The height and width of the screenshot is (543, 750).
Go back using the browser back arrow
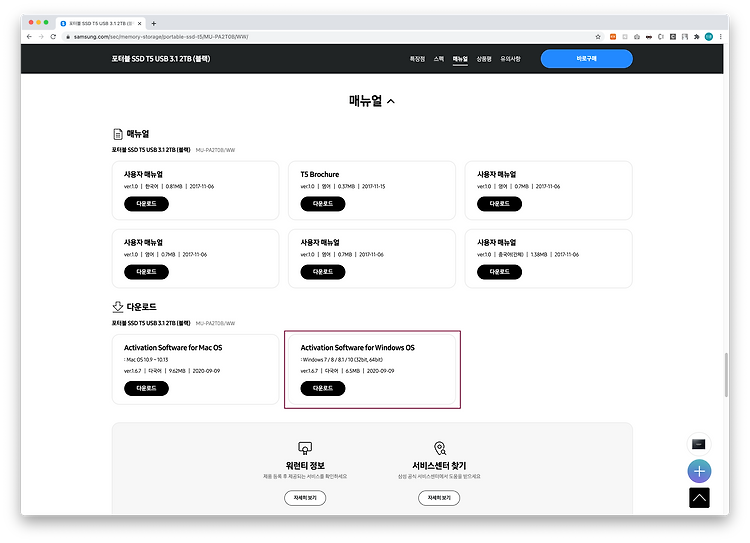click(29, 36)
